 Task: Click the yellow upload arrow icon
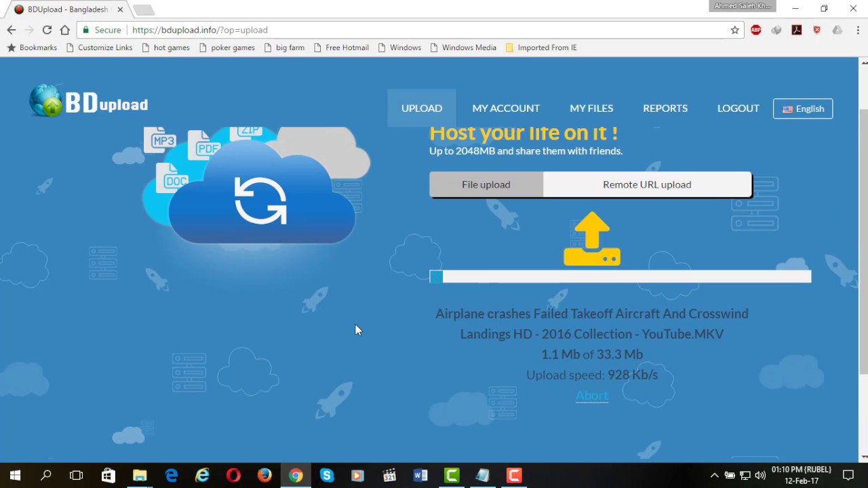tap(592, 239)
